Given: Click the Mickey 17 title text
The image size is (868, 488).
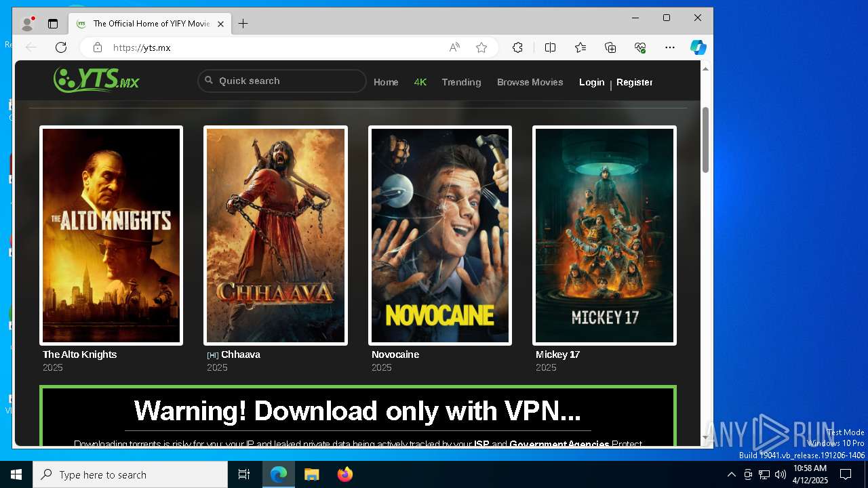Looking at the screenshot, I should [x=558, y=354].
